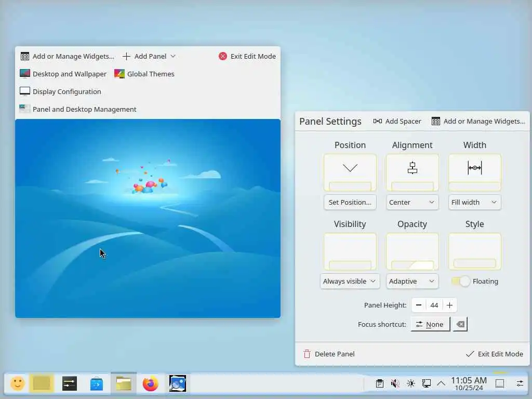
Task: Click the None focus shortcut button
Action: tap(430, 324)
